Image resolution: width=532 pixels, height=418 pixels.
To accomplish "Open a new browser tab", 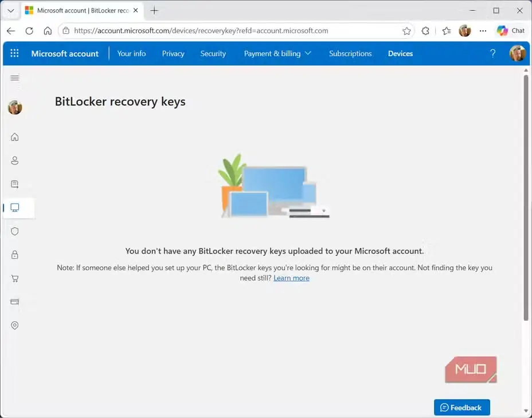I will pyautogui.click(x=154, y=10).
